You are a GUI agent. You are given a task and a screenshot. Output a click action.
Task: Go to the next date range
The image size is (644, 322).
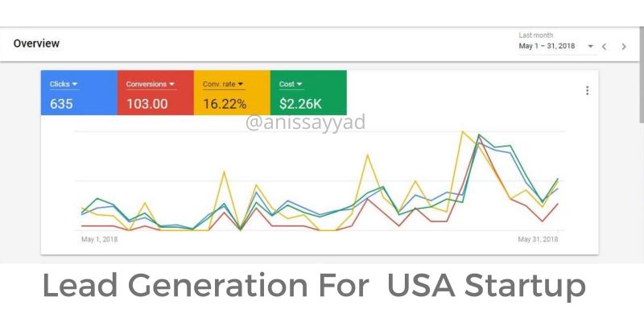[623, 47]
